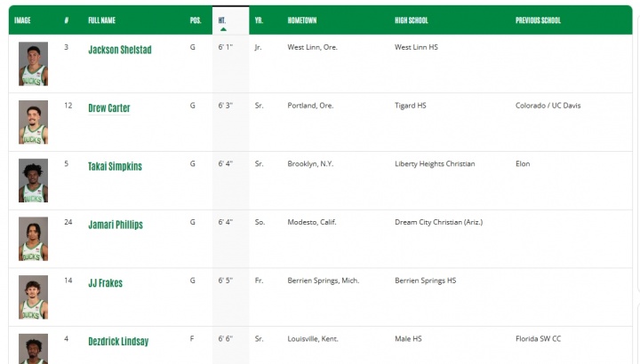The height and width of the screenshot is (364, 640).
Task: Sort roster by YR. column header
Action: click(258, 20)
